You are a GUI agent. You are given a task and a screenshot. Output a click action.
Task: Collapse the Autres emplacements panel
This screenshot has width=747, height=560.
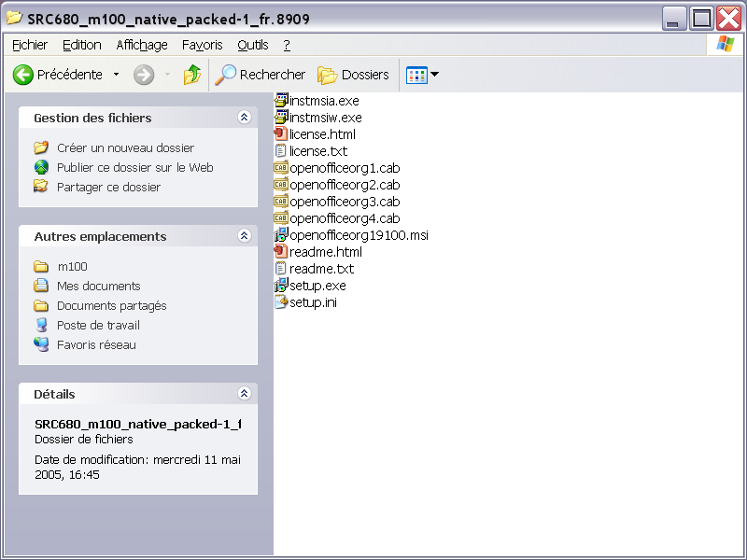(245, 236)
